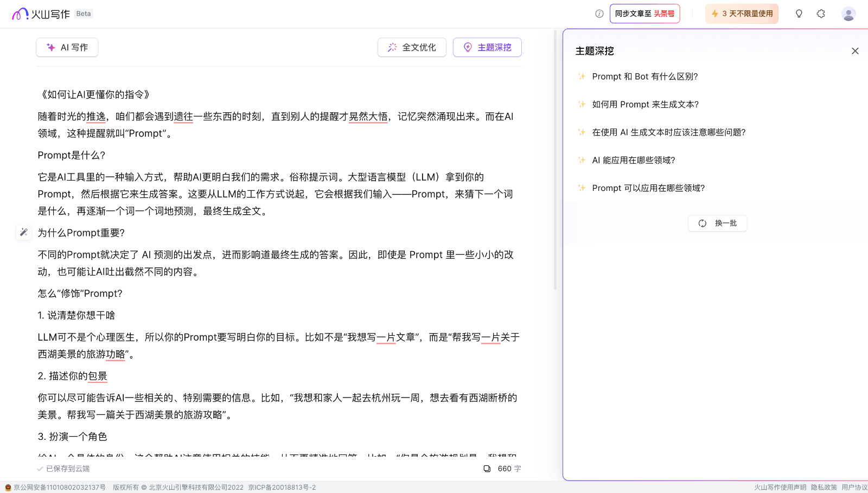Click the magic pen icon beside paragraph
The width and height of the screenshot is (868, 493).
[23, 232]
